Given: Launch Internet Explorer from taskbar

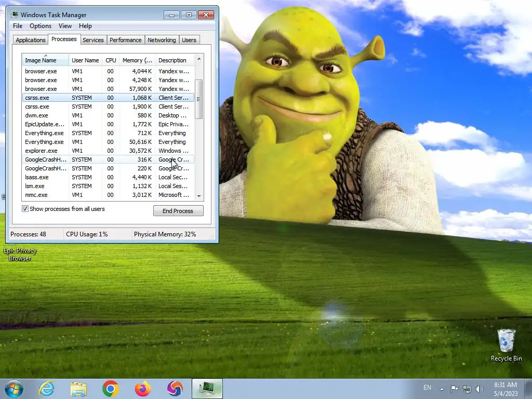Looking at the screenshot, I should 46,389.
